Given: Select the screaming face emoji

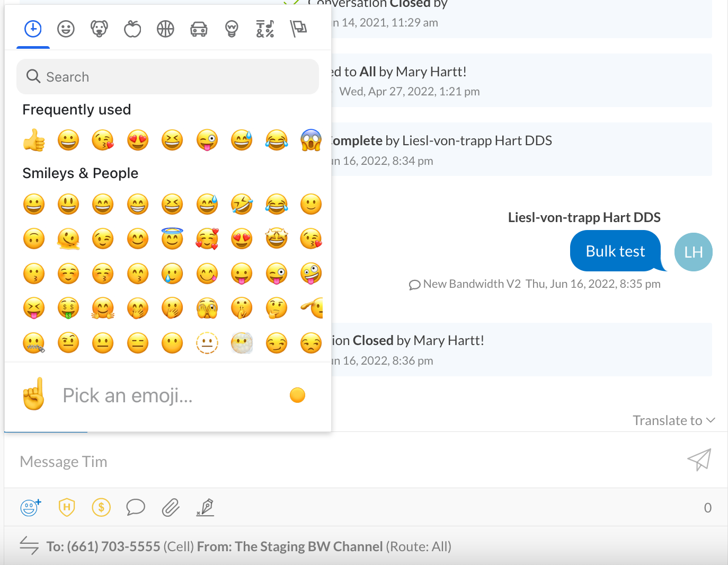Looking at the screenshot, I should pos(311,140).
